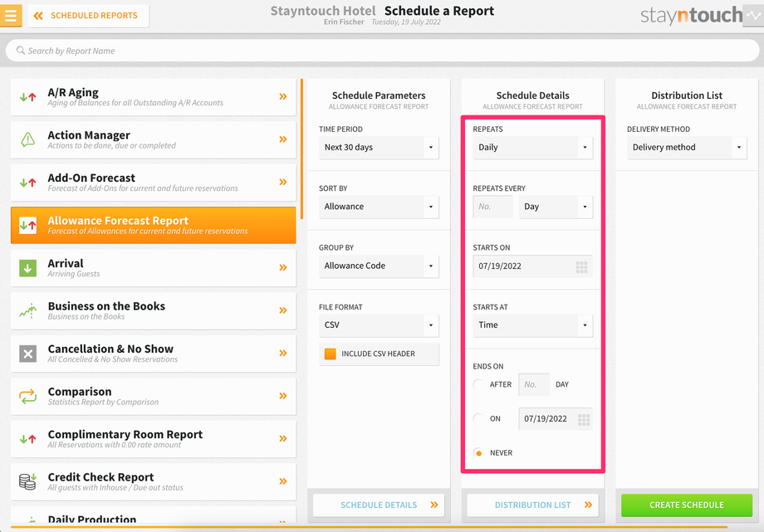The image size is (764, 532).
Task: Click the Allowance Forecast Report icon
Action: 27,225
